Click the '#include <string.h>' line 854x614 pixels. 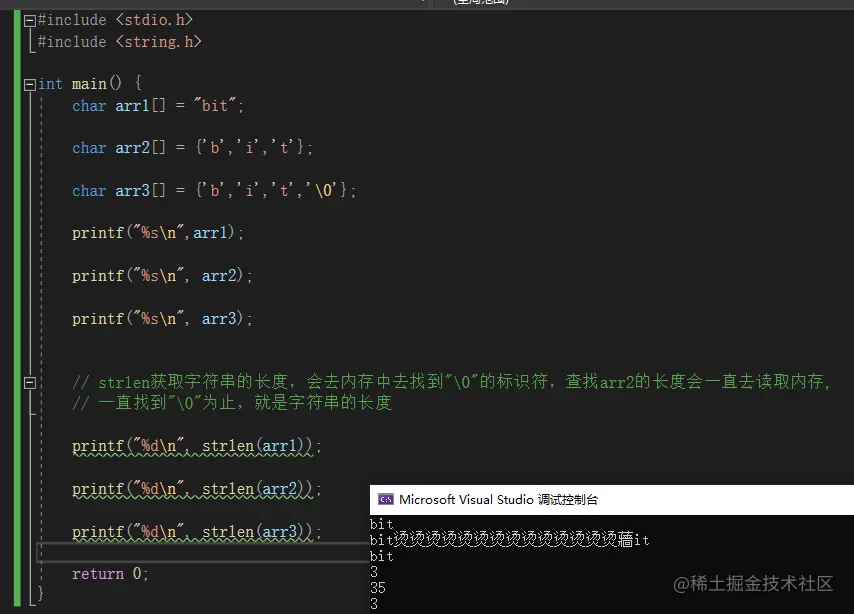pos(119,42)
